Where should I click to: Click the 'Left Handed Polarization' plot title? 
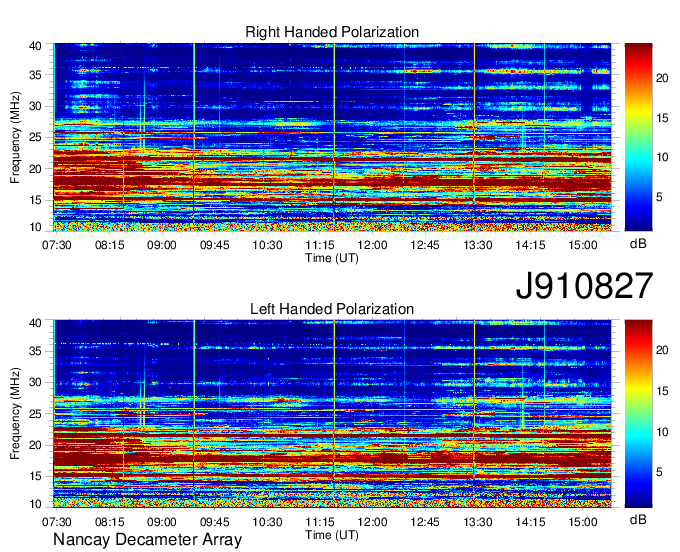(332, 309)
